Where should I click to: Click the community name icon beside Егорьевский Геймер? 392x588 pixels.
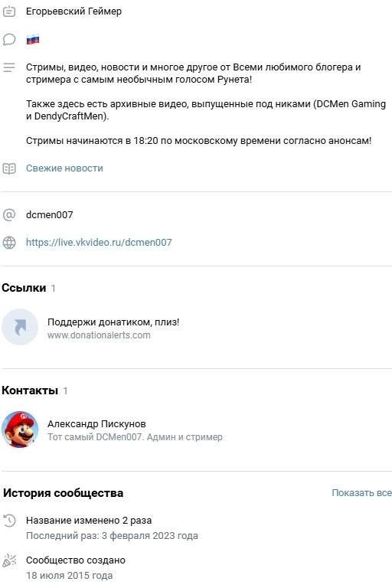9,11
